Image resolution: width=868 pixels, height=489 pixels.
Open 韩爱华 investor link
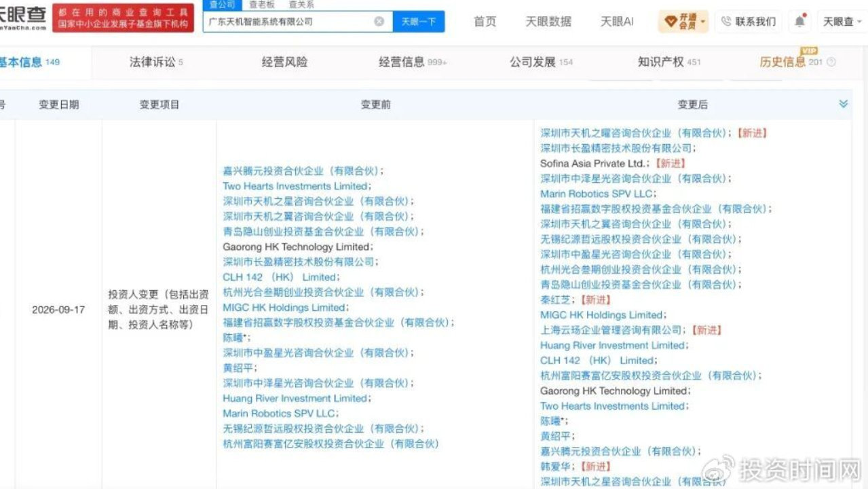coord(556,467)
